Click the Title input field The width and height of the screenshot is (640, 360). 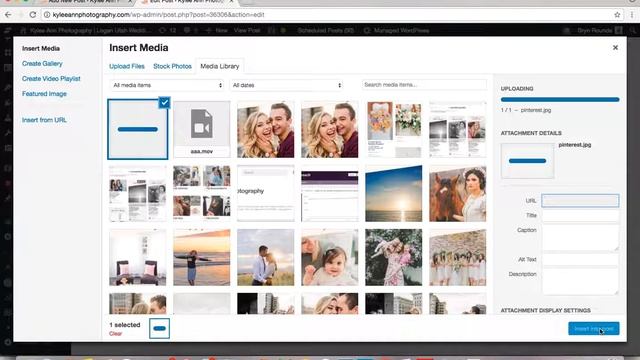580,216
